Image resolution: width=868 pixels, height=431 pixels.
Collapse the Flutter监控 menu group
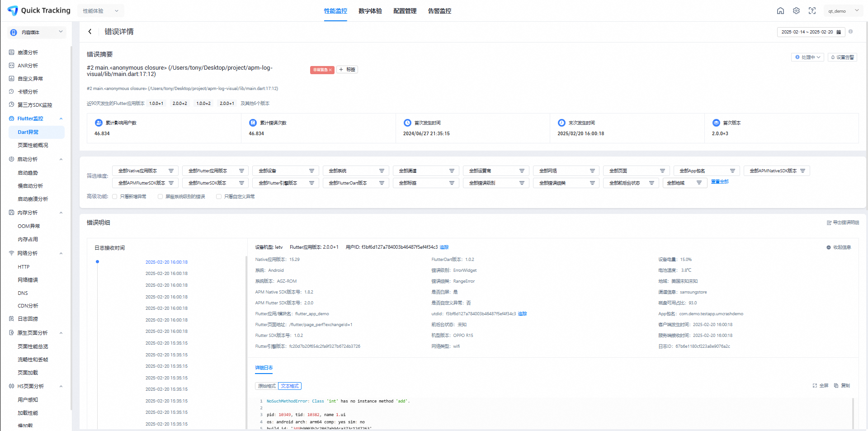coord(61,118)
